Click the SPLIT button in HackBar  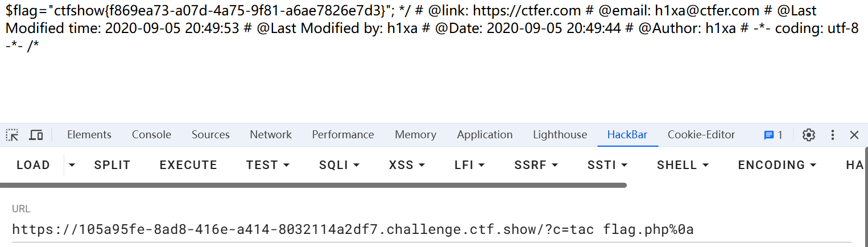point(112,165)
